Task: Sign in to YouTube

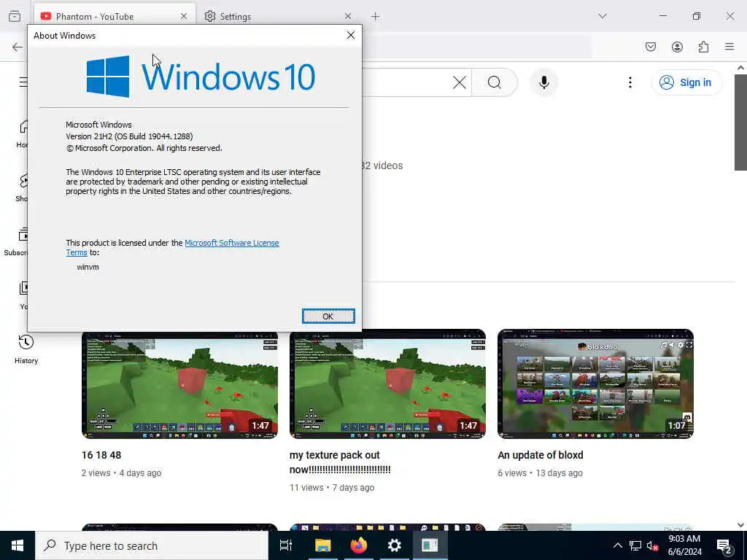Action: 686,82
